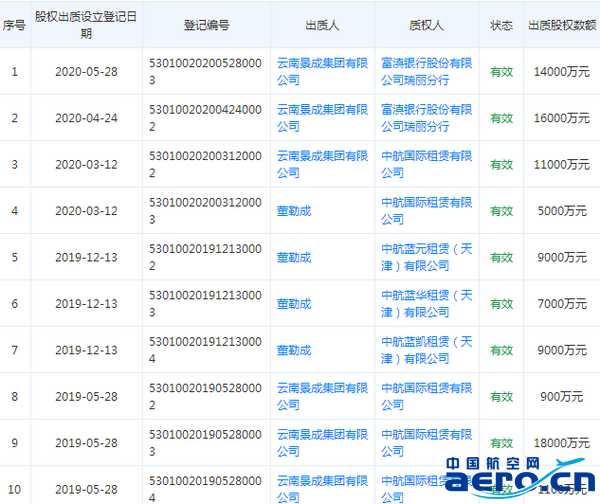Select amount 900万元 in row 8

pyautogui.click(x=562, y=396)
